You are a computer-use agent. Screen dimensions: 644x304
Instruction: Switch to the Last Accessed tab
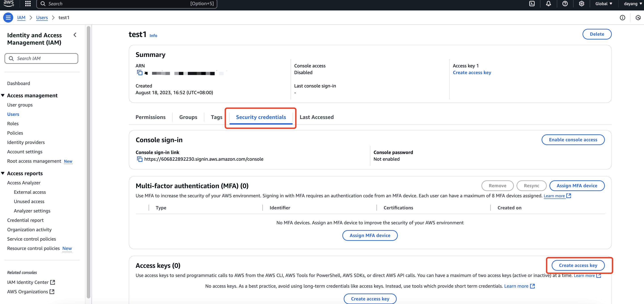click(x=316, y=117)
